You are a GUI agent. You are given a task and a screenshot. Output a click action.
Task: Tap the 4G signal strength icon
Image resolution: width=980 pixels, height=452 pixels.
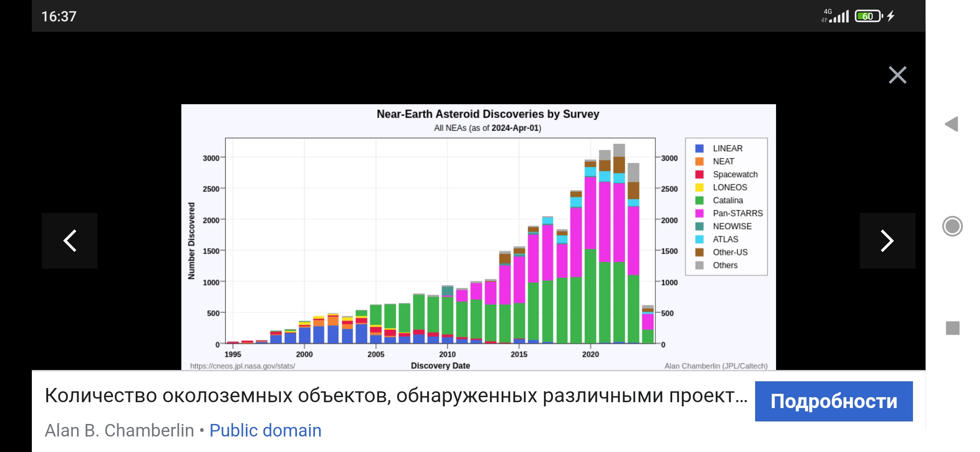click(x=836, y=16)
